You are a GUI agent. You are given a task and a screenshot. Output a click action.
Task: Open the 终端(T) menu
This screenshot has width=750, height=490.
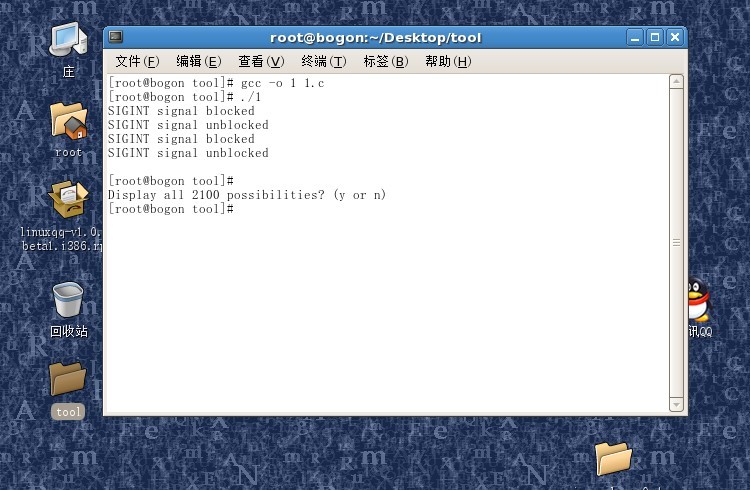tap(323, 61)
